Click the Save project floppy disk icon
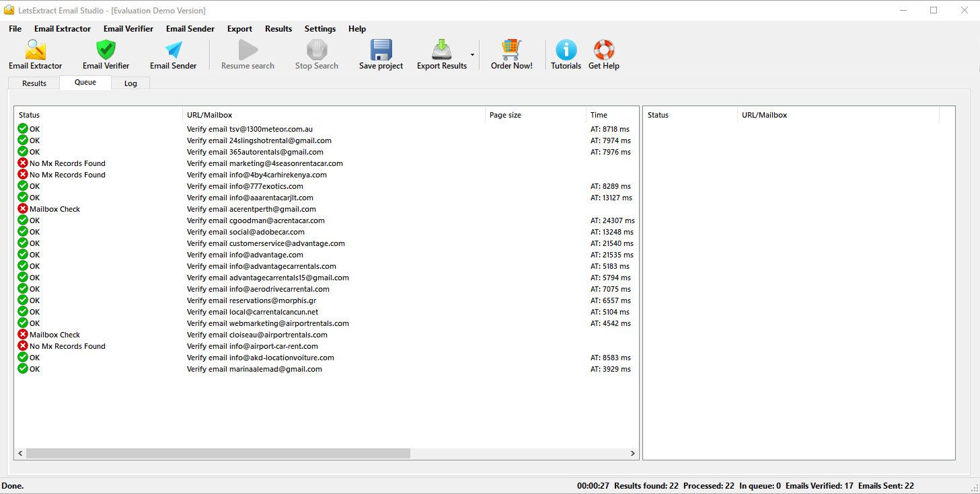The height and width of the screenshot is (494, 980). [381, 51]
